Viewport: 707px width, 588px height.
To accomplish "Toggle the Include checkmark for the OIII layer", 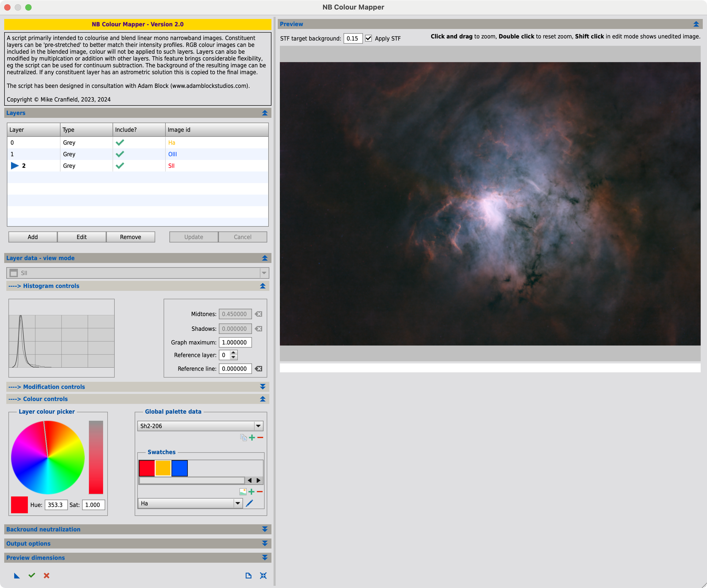I will point(120,154).
